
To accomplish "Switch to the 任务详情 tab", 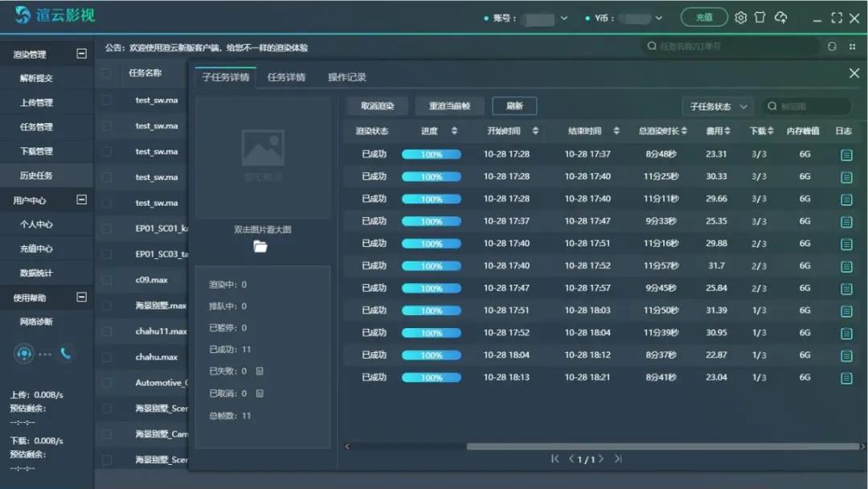I will 286,77.
